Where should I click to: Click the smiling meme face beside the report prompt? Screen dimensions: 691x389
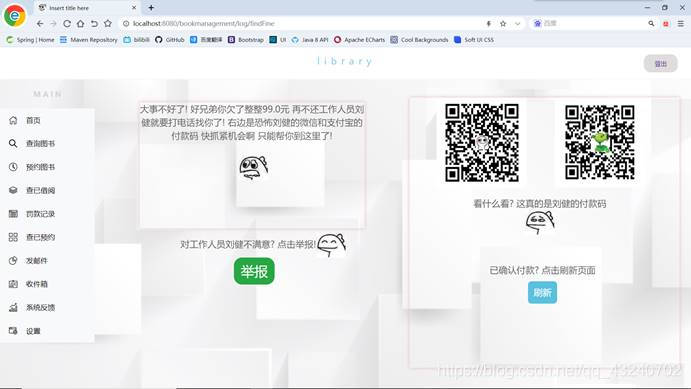(331, 245)
